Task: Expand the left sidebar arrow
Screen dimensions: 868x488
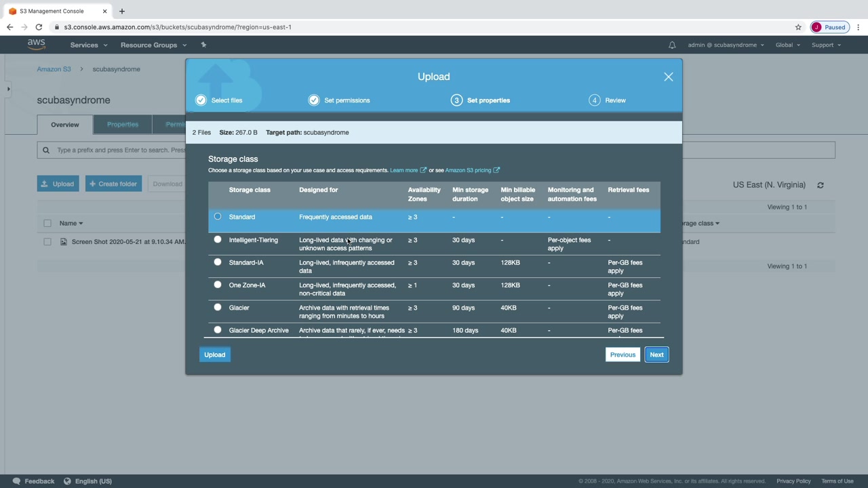Action: tap(8, 89)
